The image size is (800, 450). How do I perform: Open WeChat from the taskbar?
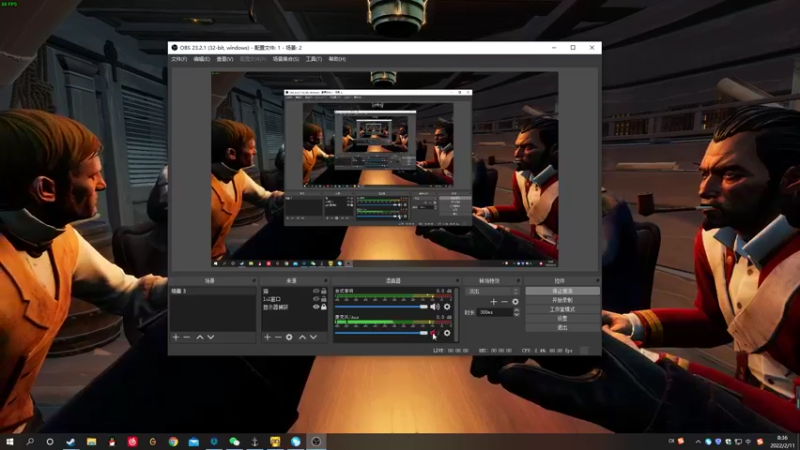pos(234,442)
